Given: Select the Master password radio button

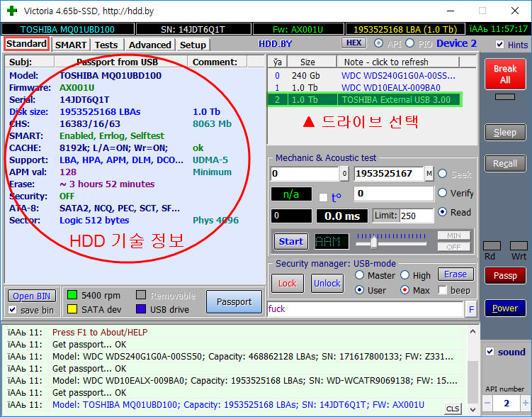Looking at the screenshot, I should click(359, 275).
